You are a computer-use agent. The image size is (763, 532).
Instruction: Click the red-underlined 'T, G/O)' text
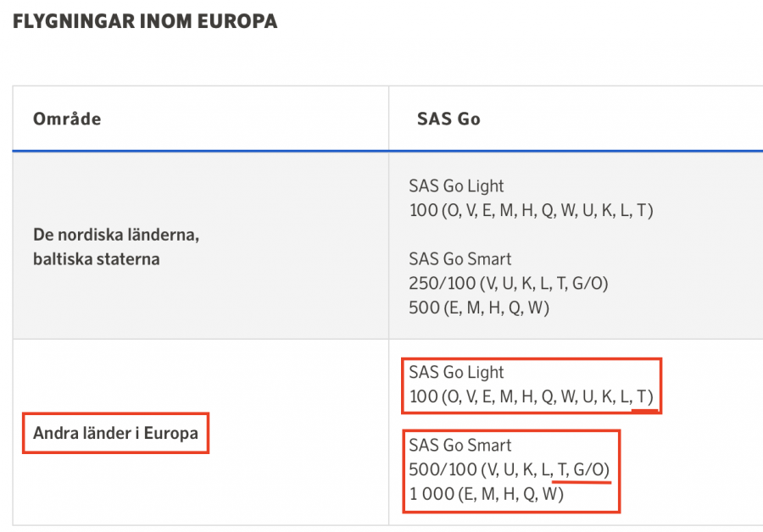[581, 469]
